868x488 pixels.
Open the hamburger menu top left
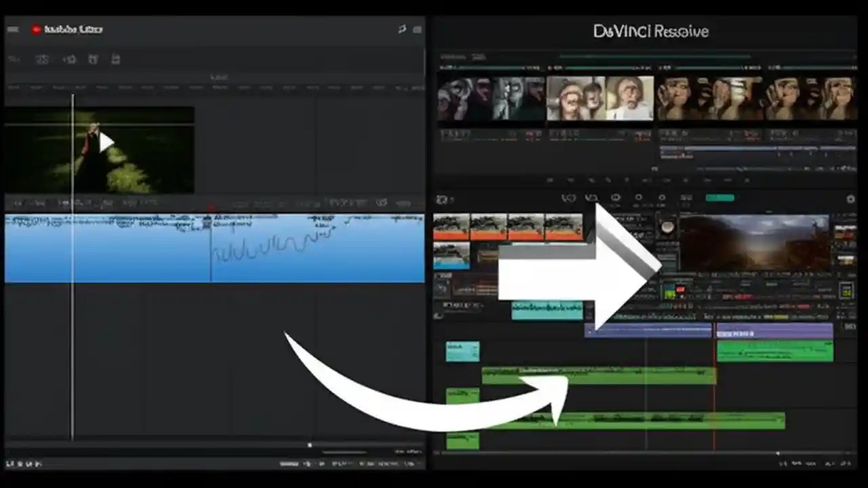tap(12, 29)
